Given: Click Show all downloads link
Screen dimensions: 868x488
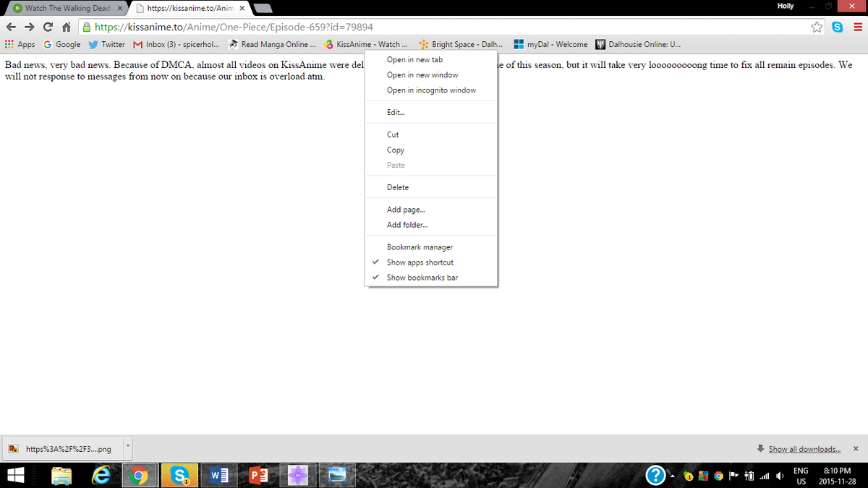Looking at the screenshot, I should (804, 449).
